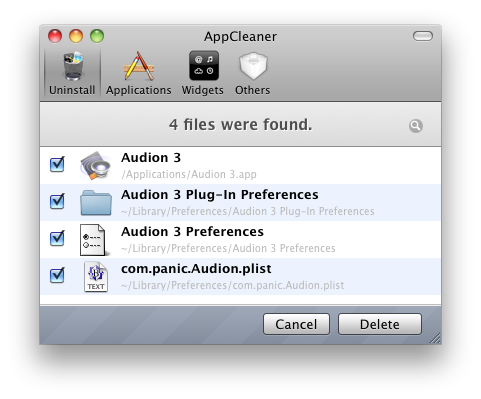The image size is (481, 399).
Task: Click the Cancel button
Action: coord(296,324)
